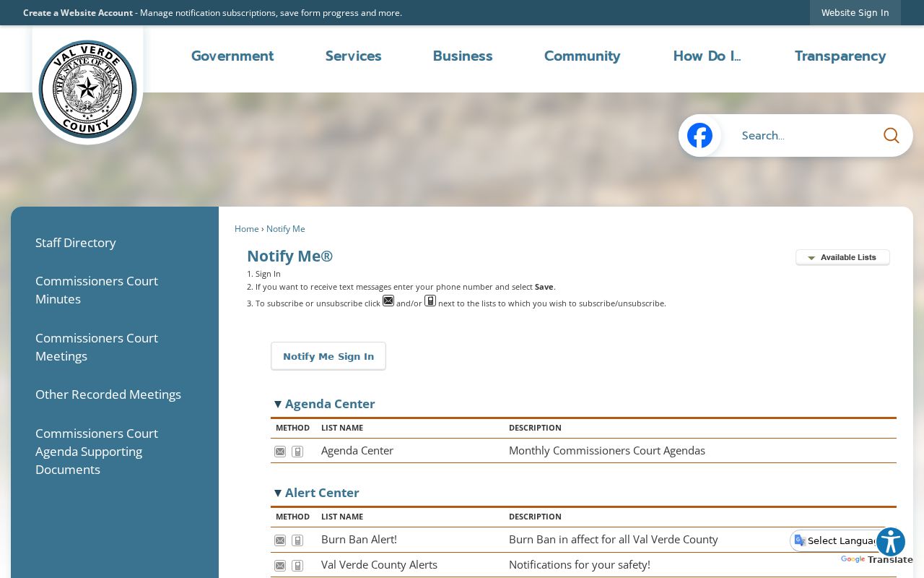This screenshot has height=578, width=924.
Task: Click 'Notifications for your safety!' description text
Action: tap(580, 565)
